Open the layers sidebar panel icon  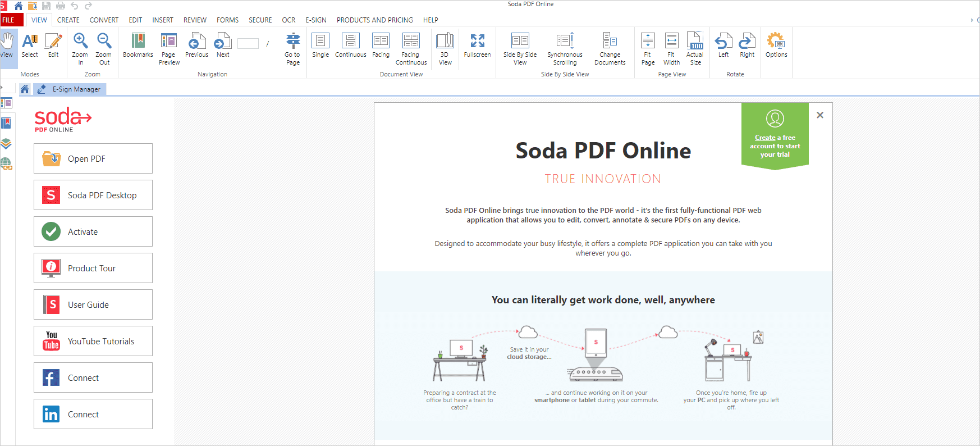click(x=6, y=143)
